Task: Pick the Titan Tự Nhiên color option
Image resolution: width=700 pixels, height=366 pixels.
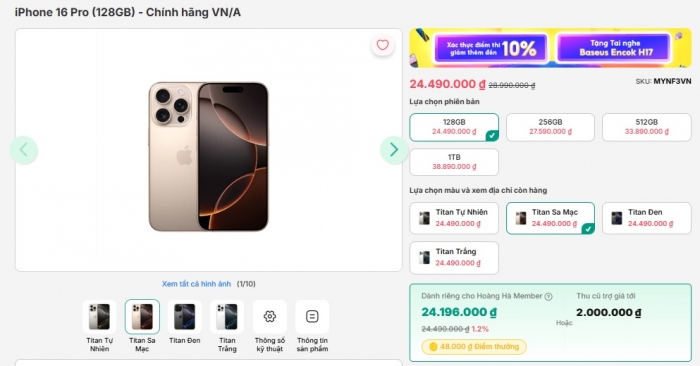Action: click(x=454, y=218)
